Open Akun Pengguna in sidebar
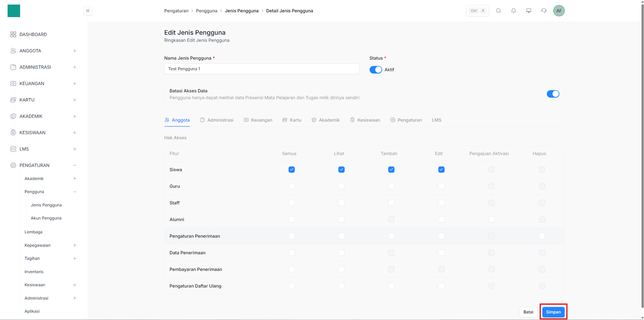This screenshot has width=644, height=320. (46, 218)
